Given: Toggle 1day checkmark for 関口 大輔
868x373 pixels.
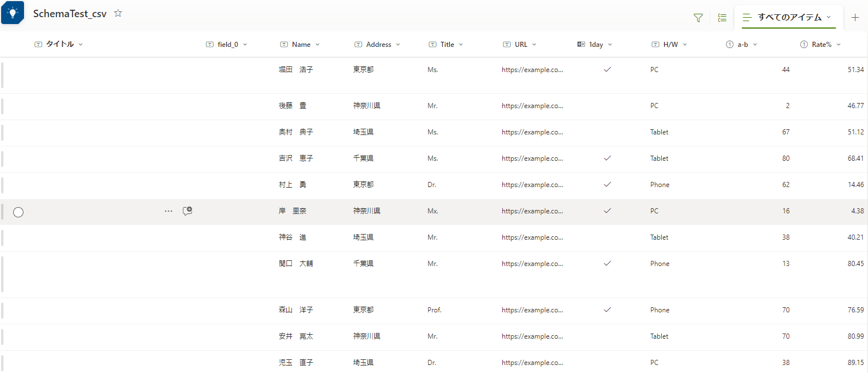Looking at the screenshot, I should point(607,263).
